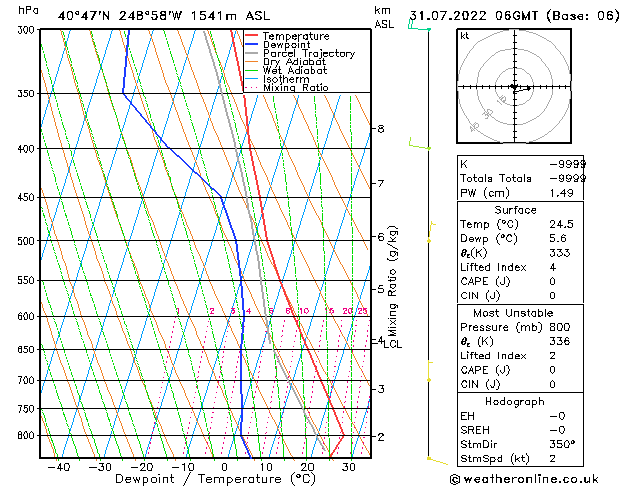
Task: Select the Parcel Trajectory legend entry
Action: pyautogui.click(x=308, y=54)
